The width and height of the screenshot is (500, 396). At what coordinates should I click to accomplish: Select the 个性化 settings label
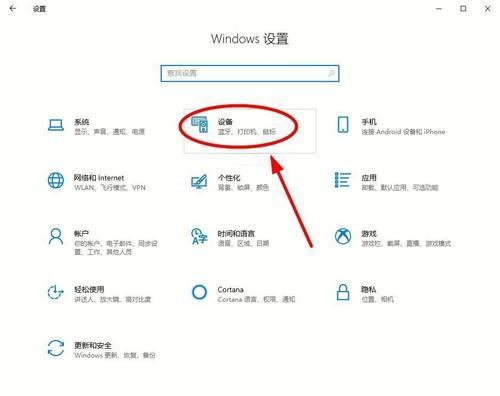(x=229, y=178)
